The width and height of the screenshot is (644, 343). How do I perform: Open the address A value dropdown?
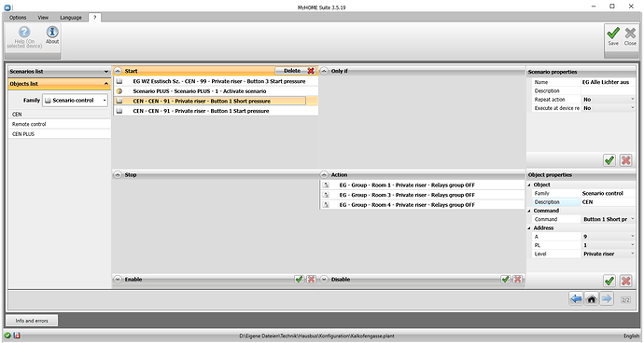click(633, 237)
